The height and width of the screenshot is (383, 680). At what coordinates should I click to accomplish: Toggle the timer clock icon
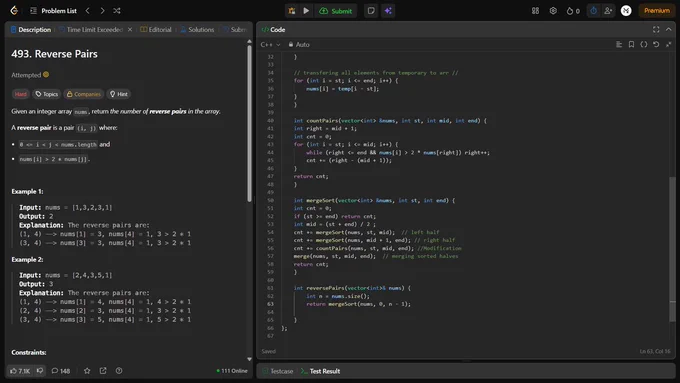[593, 11]
